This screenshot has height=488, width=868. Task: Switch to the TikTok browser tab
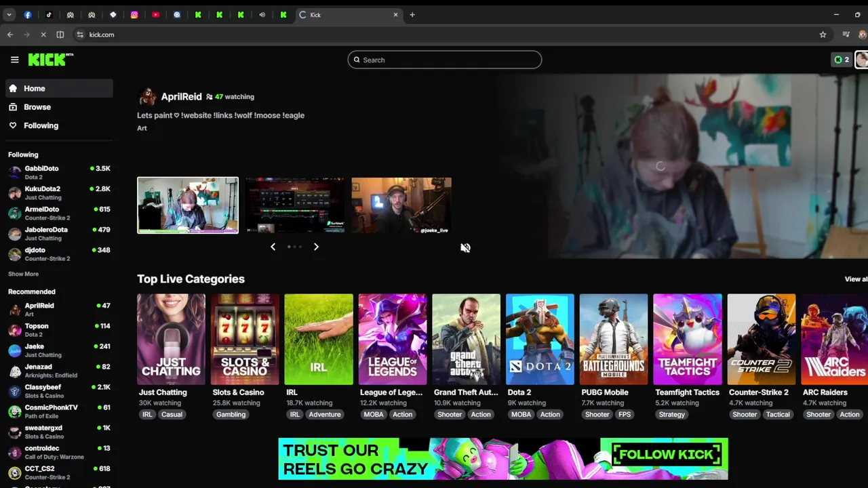(49, 15)
